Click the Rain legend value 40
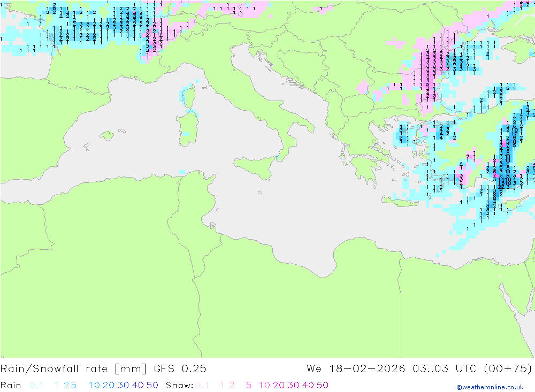Viewport: 535px width, 392px height. pyautogui.click(x=138, y=385)
